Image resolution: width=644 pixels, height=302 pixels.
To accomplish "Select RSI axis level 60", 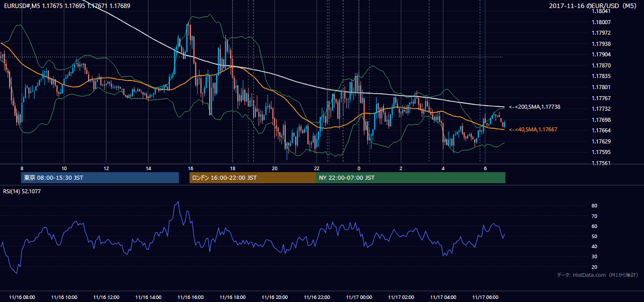I will (594, 226).
